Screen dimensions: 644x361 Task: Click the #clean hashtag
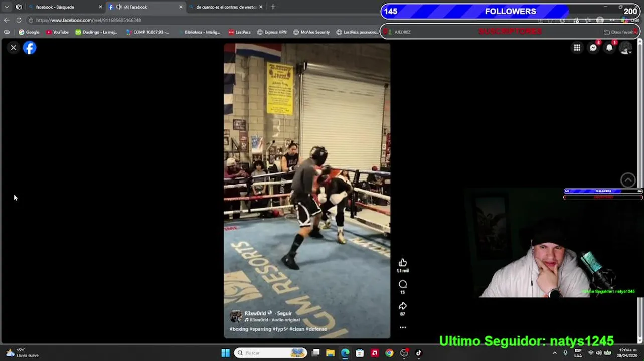(296, 329)
